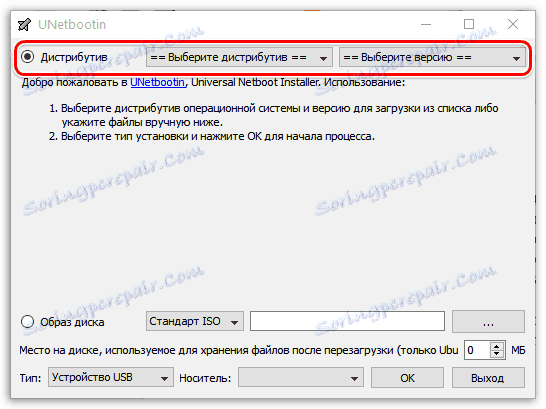Click the disk image path input field

(348, 321)
